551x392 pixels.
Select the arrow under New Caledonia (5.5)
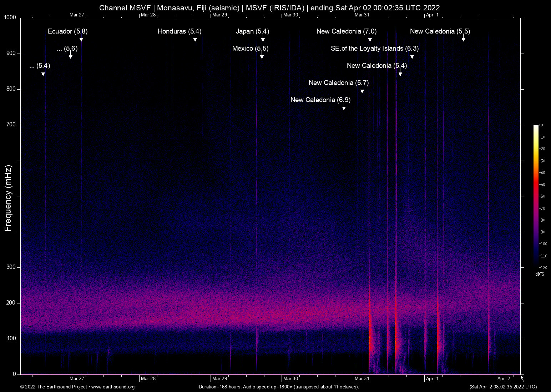click(x=464, y=39)
